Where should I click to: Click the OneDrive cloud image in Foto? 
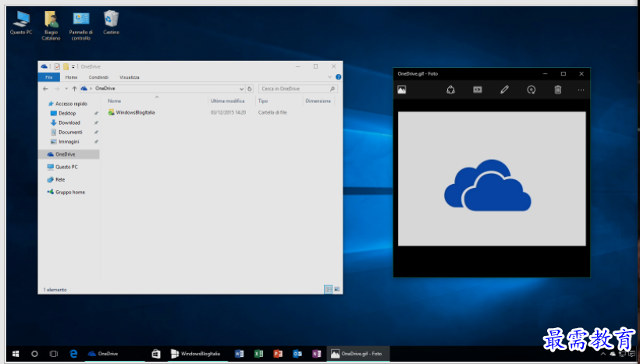(488, 186)
